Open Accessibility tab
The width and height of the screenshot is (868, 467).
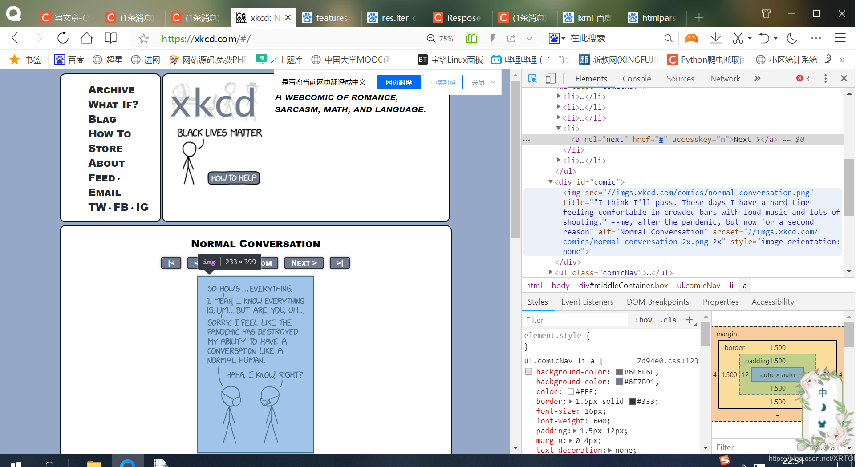click(x=773, y=302)
